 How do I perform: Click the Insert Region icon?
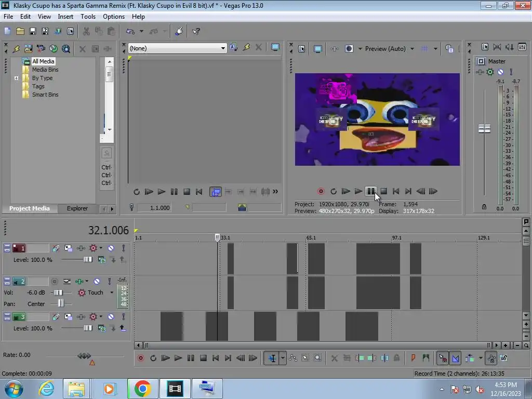tap(426, 358)
